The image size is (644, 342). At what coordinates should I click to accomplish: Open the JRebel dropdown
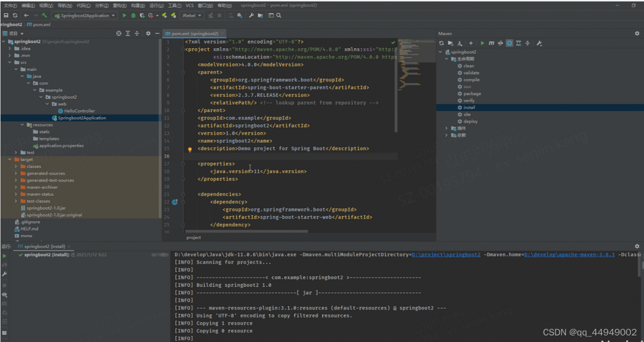click(x=192, y=16)
